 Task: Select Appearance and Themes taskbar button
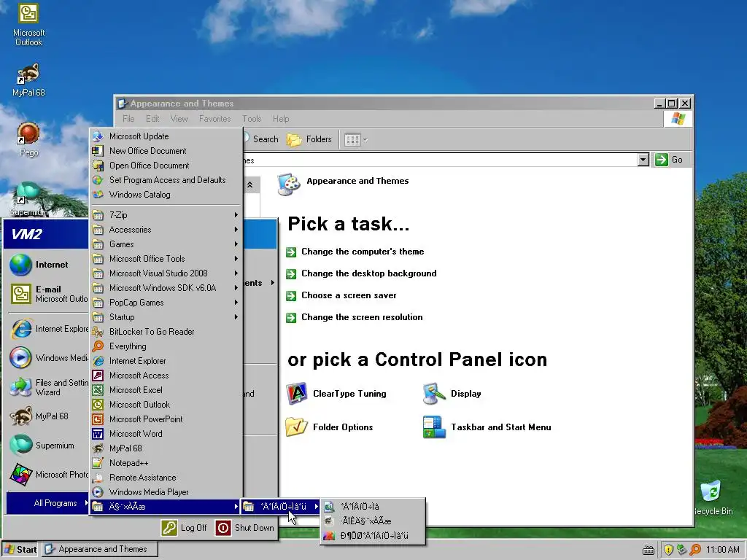(100, 550)
